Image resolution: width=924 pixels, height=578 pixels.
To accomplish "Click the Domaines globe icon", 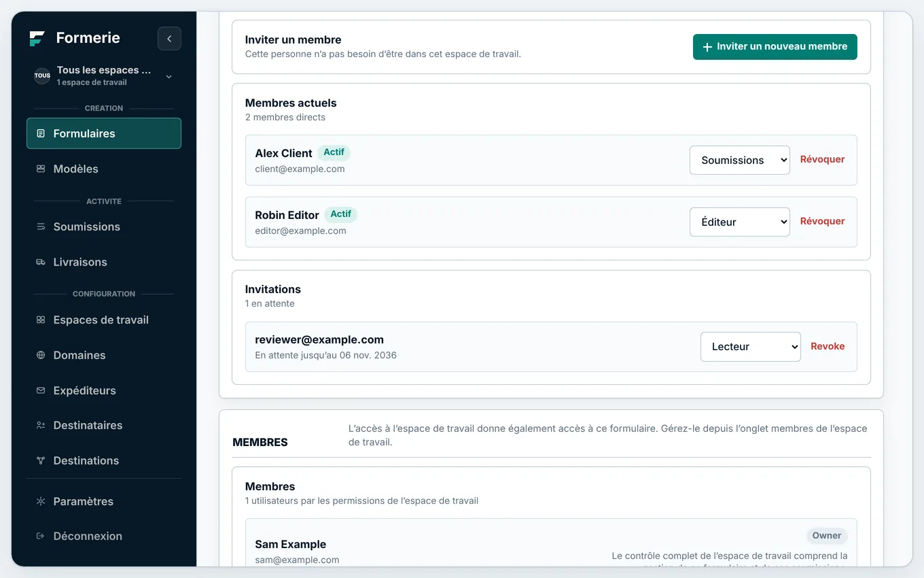I will 41,355.
